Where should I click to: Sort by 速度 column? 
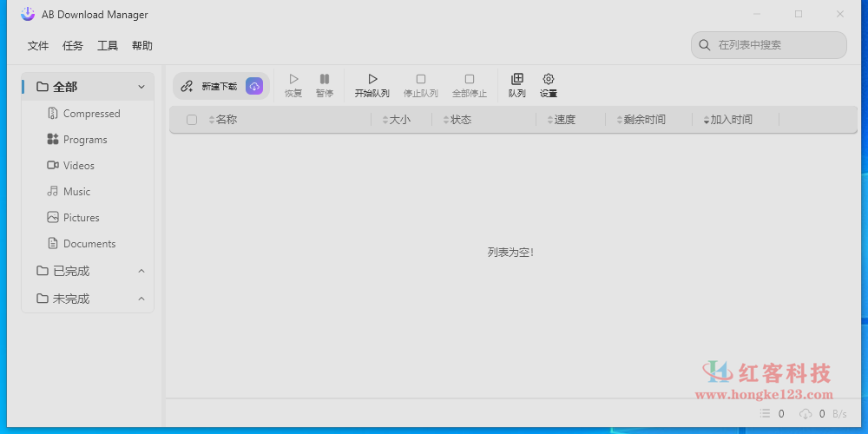(x=562, y=120)
